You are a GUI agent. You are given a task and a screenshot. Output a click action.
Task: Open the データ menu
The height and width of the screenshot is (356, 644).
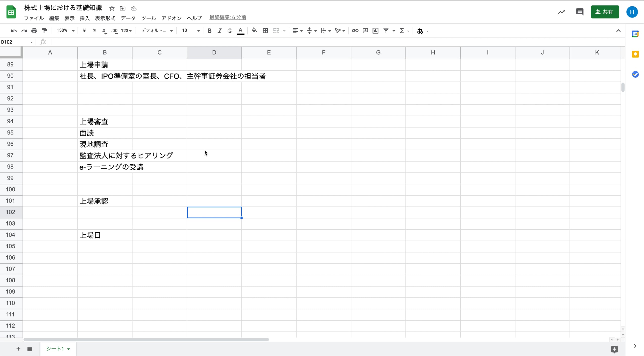click(x=128, y=18)
